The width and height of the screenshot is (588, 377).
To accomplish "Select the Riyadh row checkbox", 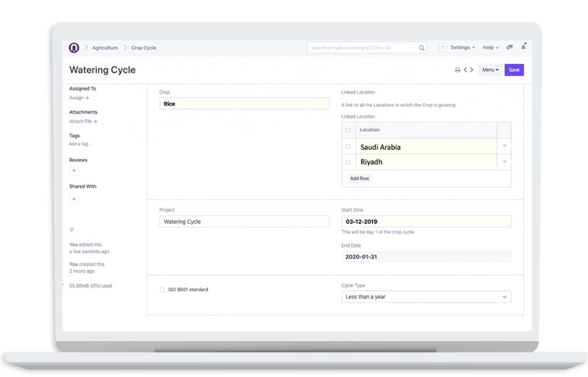I will (x=348, y=162).
